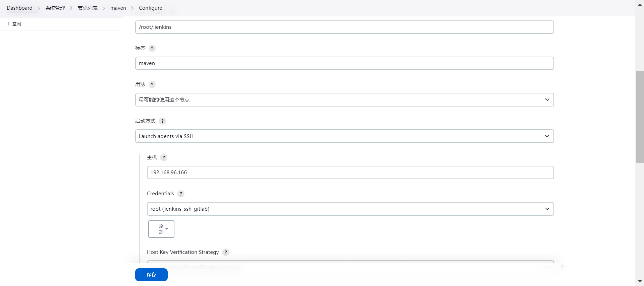
Task: Edit the remote root directory /root/.jenkins field
Action: click(x=344, y=27)
